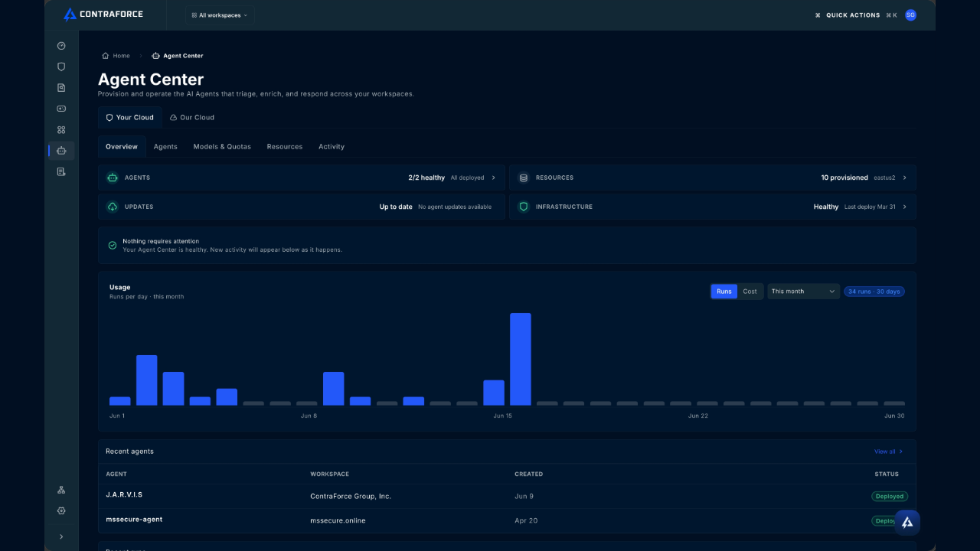Open the SG user avatar menu
This screenshot has height=551, width=980.
pyautogui.click(x=910, y=15)
